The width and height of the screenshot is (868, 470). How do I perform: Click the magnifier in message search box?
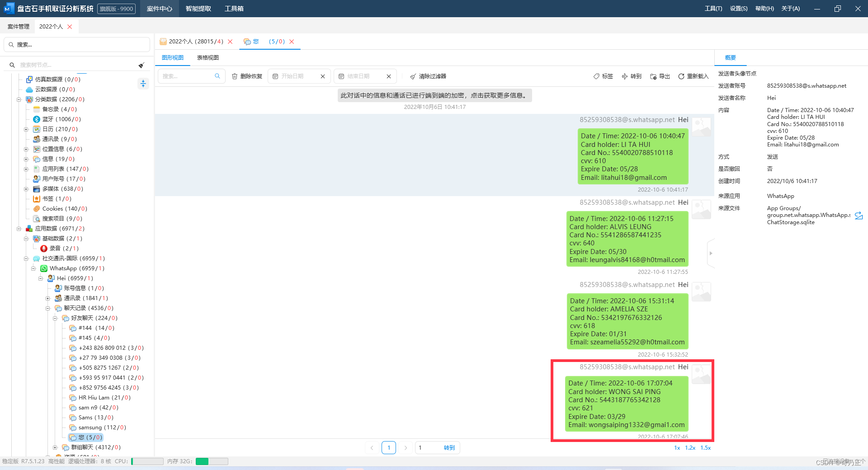tap(217, 76)
